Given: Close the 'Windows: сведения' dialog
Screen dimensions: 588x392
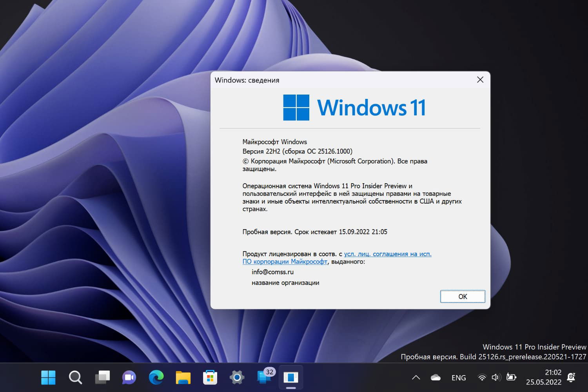Looking at the screenshot, I should pyautogui.click(x=480, y=80).
